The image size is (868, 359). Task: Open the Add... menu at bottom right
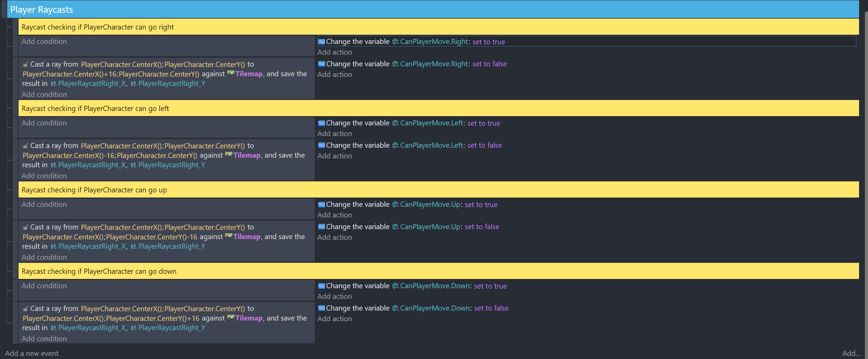pyautogui.click(x=851, y=353)
